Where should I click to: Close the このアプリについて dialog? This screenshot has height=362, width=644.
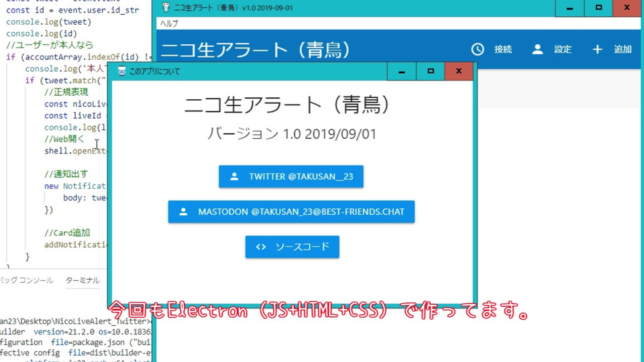[459, 72]
